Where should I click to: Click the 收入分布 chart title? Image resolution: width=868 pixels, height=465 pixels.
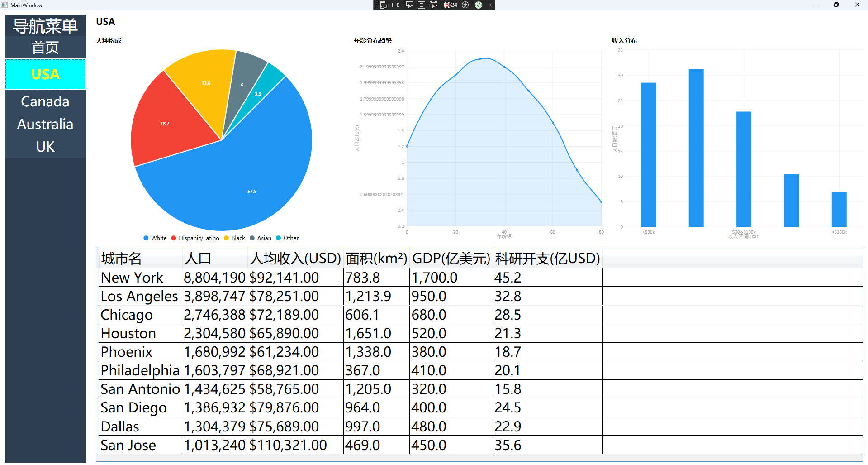pyautogui.click(x=624, y=41)
